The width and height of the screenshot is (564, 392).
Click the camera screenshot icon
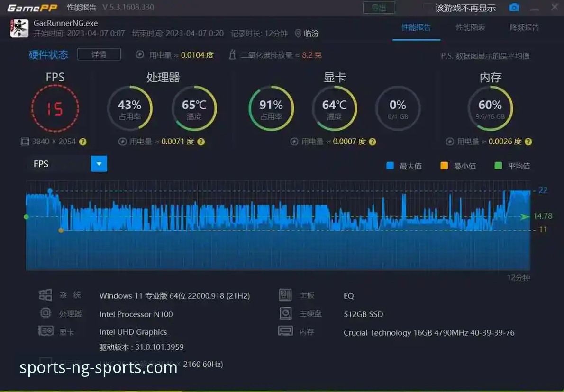pos(514,8)
